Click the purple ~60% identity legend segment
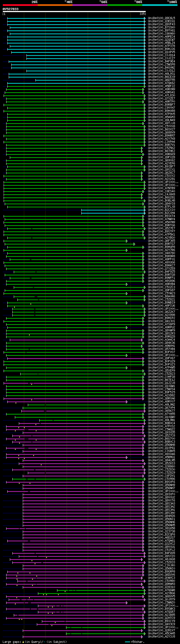 click(x=90, y=5)
